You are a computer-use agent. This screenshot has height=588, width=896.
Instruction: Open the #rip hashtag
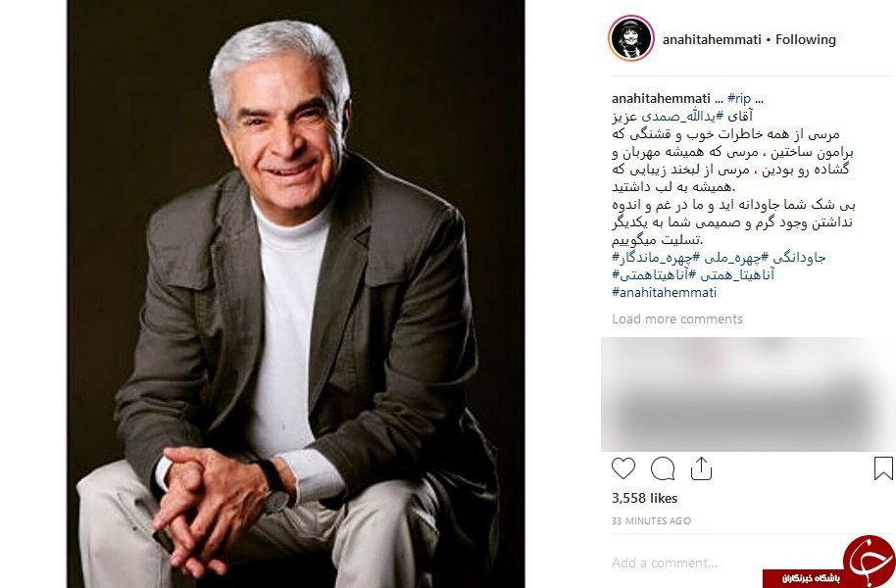[739, 98]
